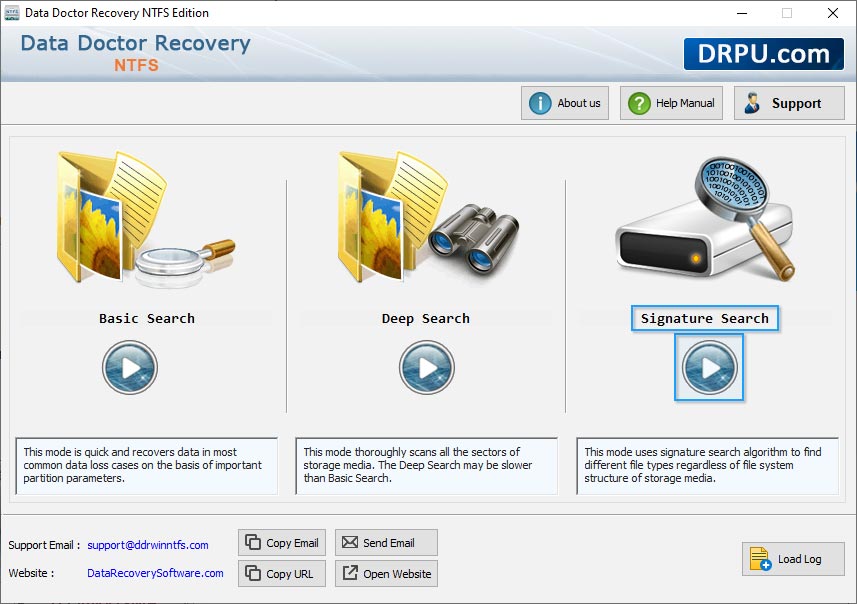
Task: Click the DataRecoverySoftware.com link
Action: pyautogui.click(x=155, y=573)
